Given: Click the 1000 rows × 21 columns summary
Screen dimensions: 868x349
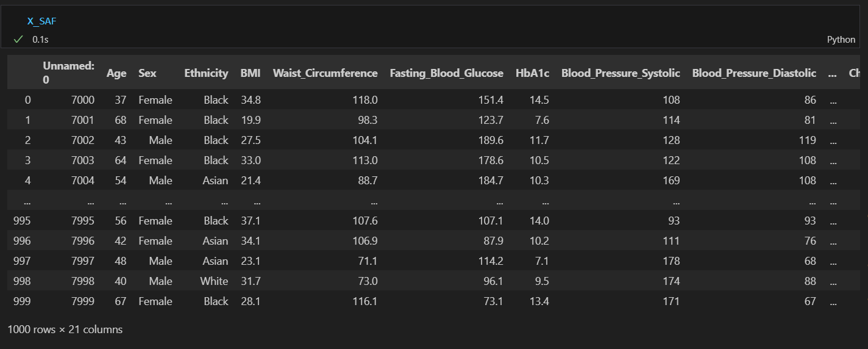Looking at the screenshot, I should [x=65, y=329].
